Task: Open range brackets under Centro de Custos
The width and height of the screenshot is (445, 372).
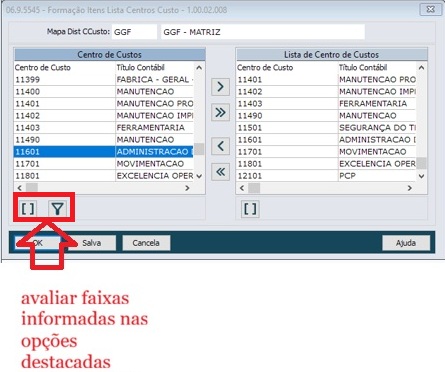Action: point(27,209)
